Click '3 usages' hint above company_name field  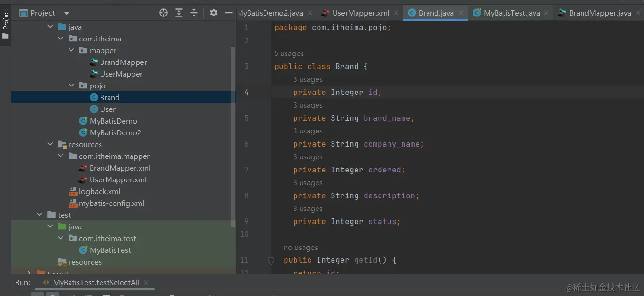click(x=308, y=131)
